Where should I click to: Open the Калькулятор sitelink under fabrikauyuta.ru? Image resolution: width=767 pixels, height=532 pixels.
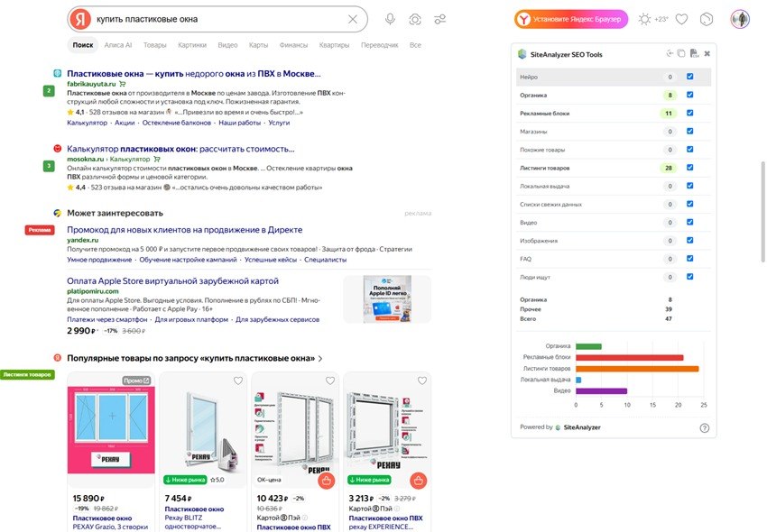point(87,123)
